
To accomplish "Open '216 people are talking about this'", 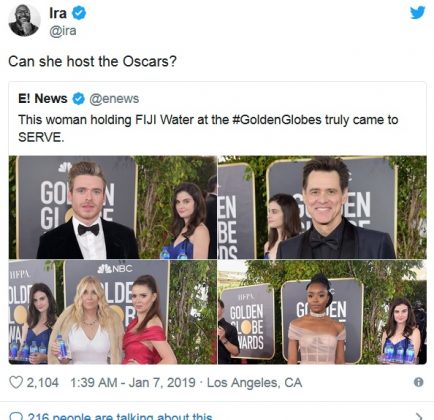I will [x=120, y=416].
